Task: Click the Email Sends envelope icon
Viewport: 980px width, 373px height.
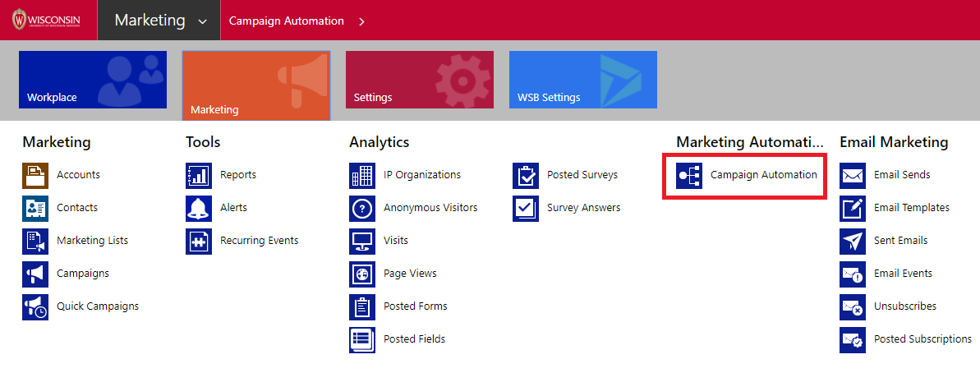Action: 853,175
